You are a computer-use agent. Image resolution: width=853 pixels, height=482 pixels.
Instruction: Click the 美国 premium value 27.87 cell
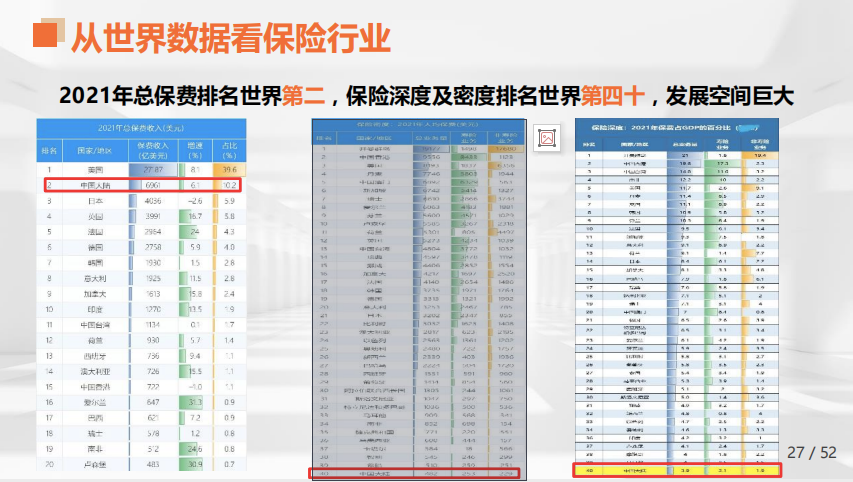click(x=151, y=170)
